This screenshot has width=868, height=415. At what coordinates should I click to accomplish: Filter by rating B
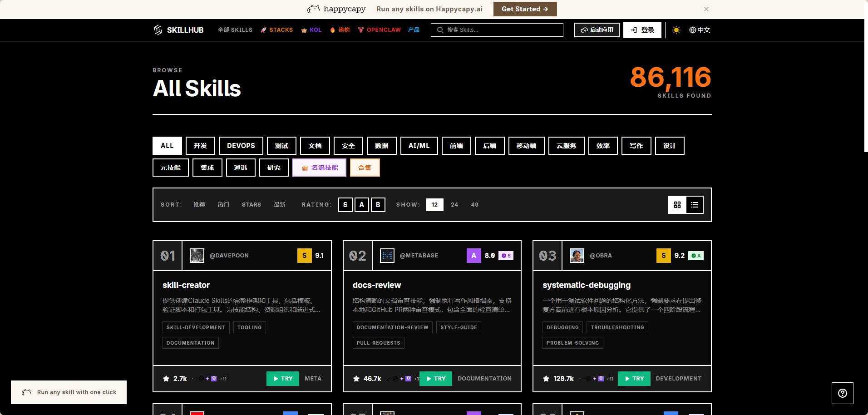pyautogui.click(x=378, y=205)
